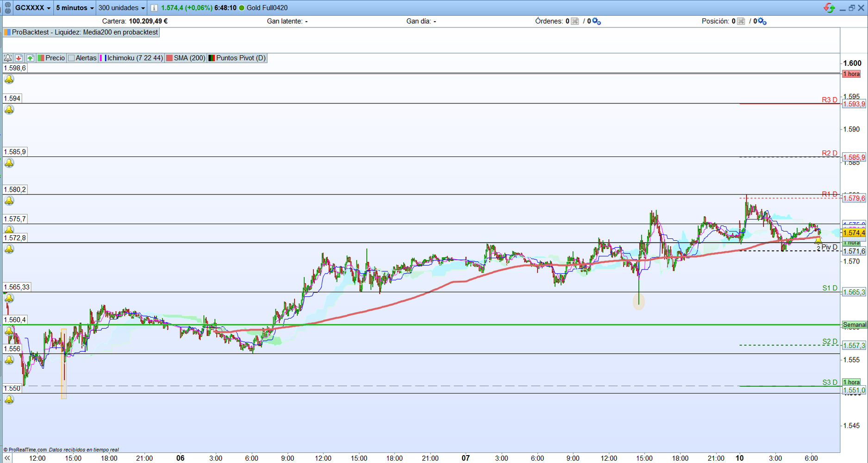Open the Órdenes settings gear icon
Viewport: 868px width, 463px height.
[596, 21]
